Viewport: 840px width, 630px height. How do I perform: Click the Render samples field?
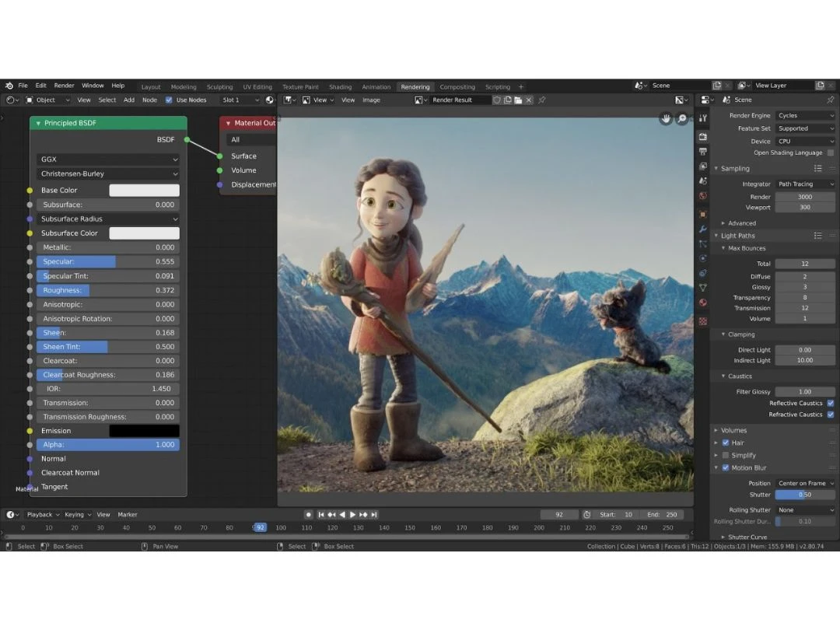point(805,197)
